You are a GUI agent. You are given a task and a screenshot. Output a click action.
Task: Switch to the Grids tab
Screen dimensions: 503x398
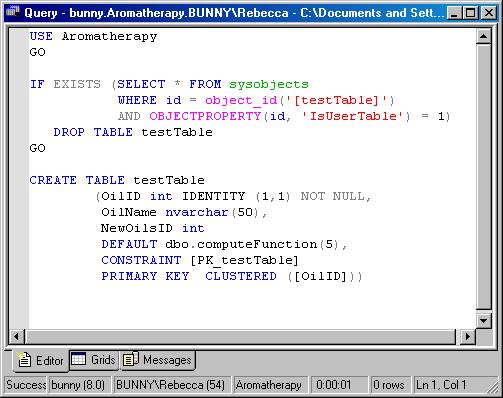coord(94,360)
